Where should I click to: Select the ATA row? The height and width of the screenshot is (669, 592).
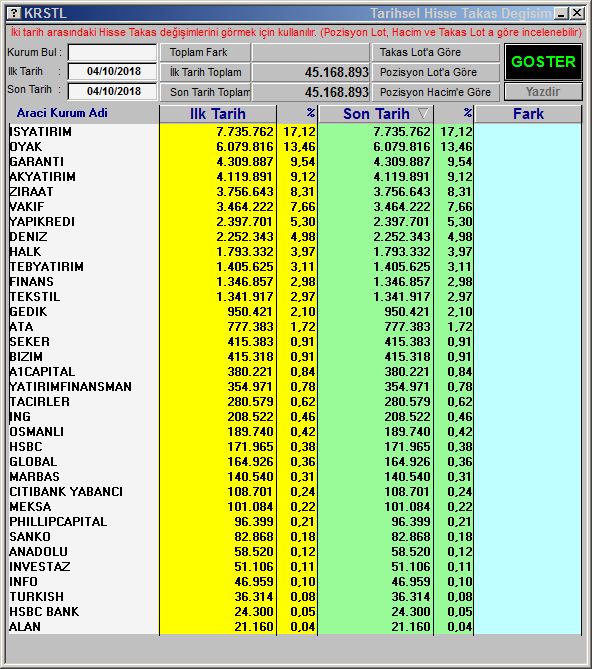(x=295, y=327)
